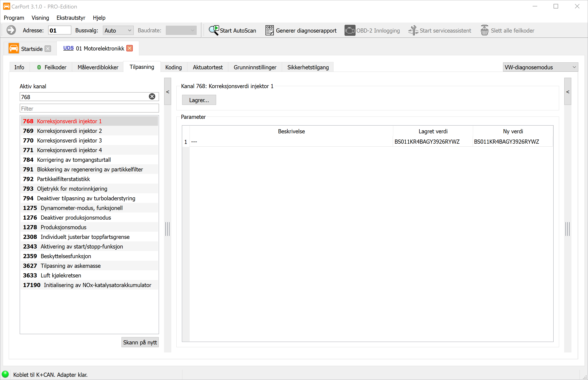Open the Koding tab
Viewport: 588px width, 380px height.
173,67
